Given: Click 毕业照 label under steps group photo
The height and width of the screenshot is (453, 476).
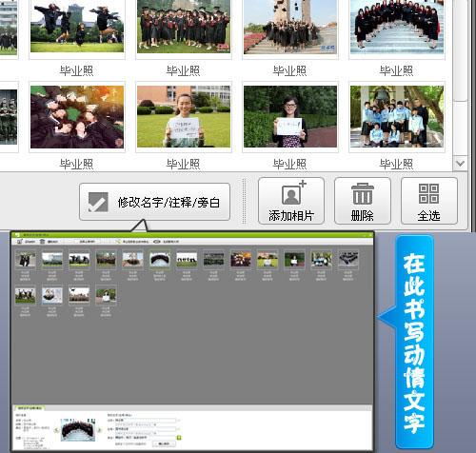Looking at the screenshot, I should 396,70.
